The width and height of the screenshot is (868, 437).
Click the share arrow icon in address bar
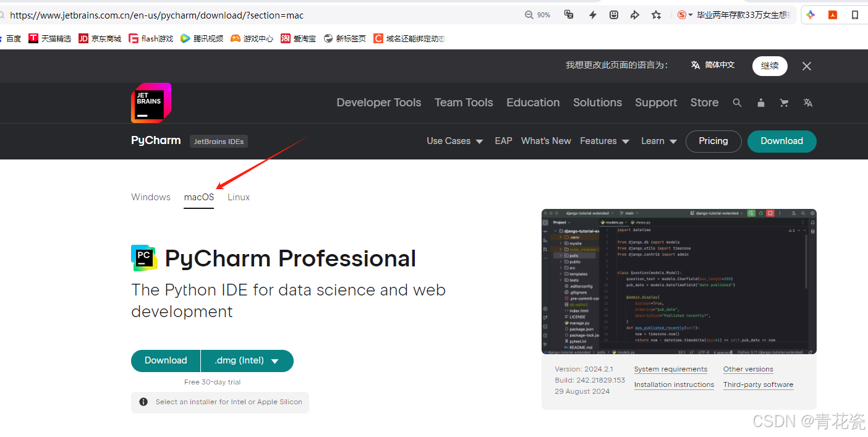click(x=634, y=15)
